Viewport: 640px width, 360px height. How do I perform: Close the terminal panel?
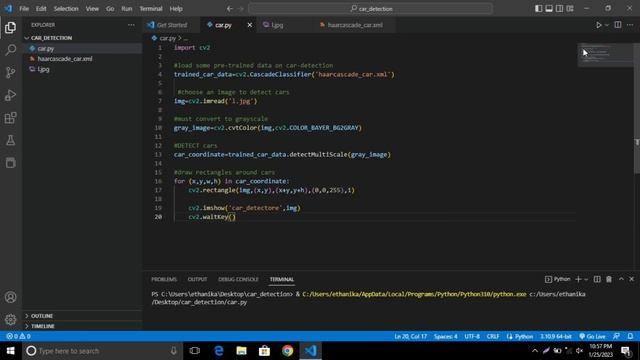[x=632, y=279]
